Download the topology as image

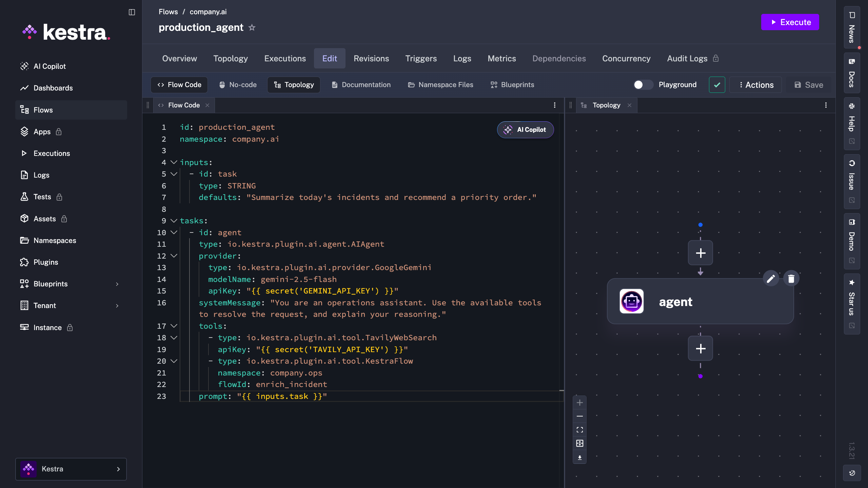point(580,457)
